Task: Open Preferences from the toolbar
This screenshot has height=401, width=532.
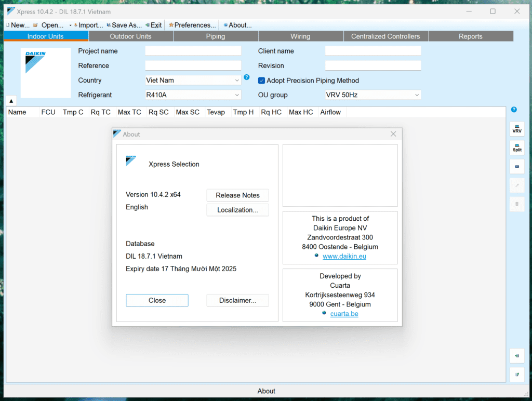Action: pos(192,25)
